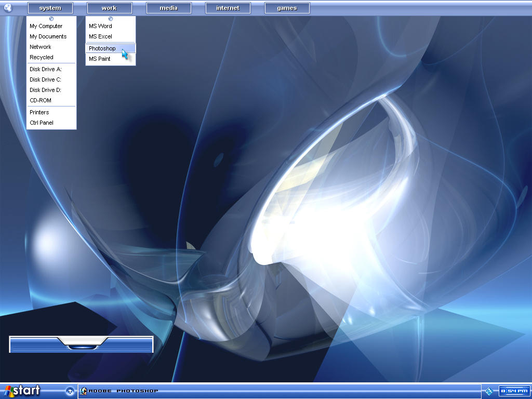Open My Computer from the system menu
The image size is (532, 399).
click(51, 26)
